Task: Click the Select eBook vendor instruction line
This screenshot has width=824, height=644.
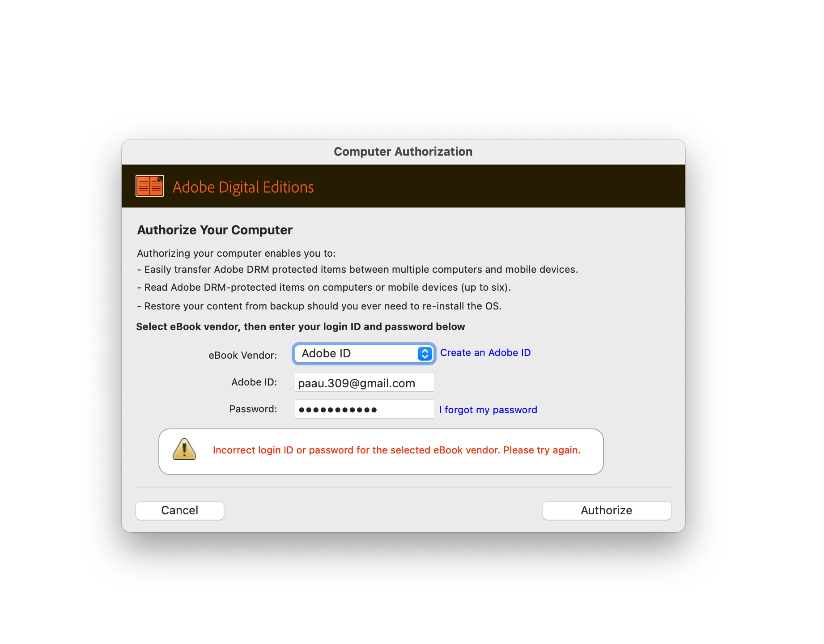Action: coord(301,326)
